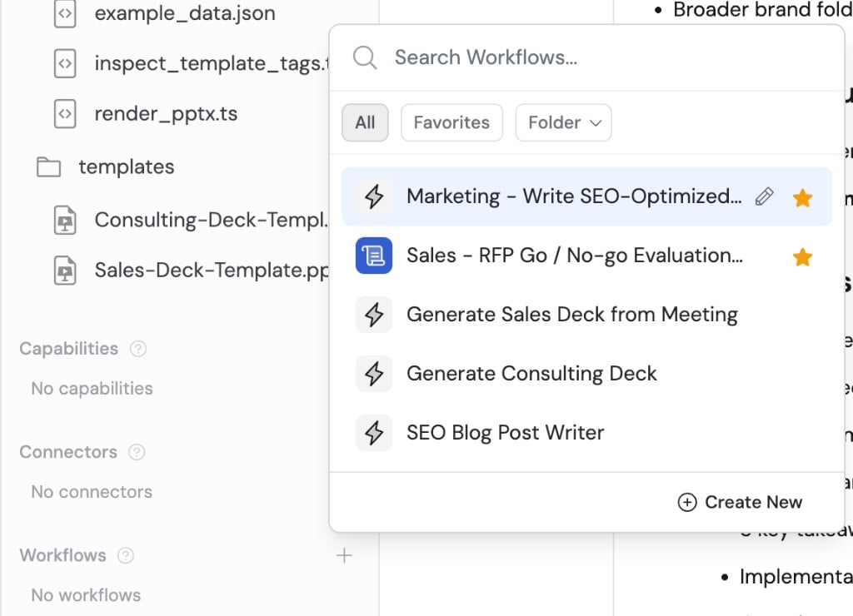
Task: Click code file icon of render_pptx.ts
Action: pos(65,114)
